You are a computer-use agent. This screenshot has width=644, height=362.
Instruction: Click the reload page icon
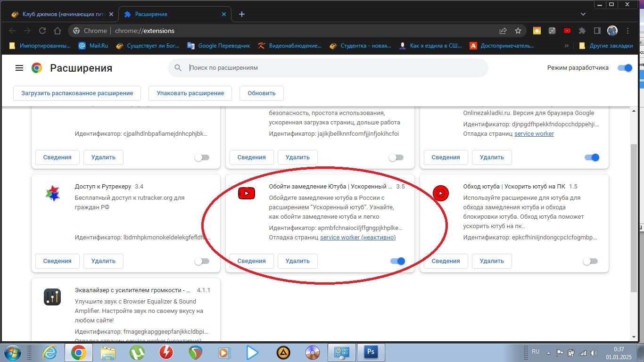coord(42,31)
